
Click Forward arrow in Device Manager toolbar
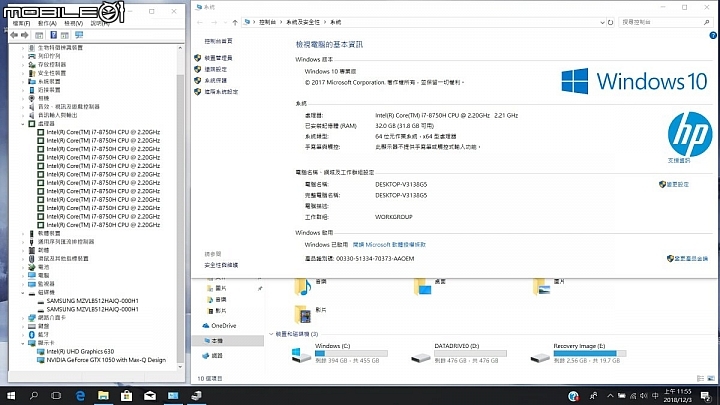(x=25, y=35)
